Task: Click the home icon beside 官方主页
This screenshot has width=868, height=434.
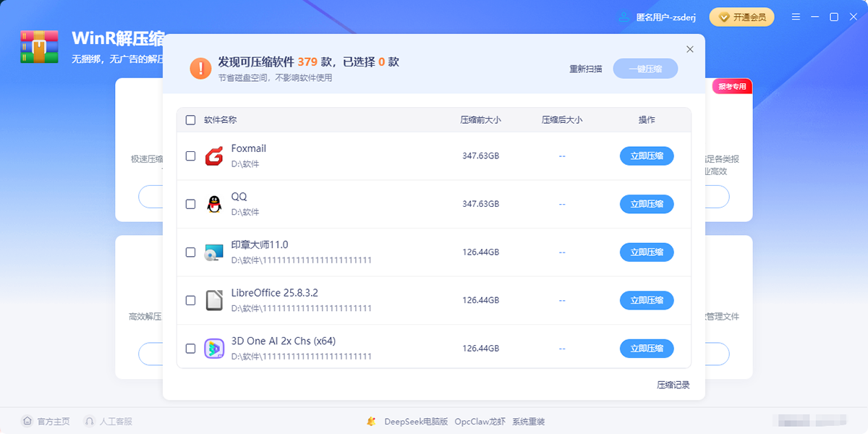Action: coord(27,421)
